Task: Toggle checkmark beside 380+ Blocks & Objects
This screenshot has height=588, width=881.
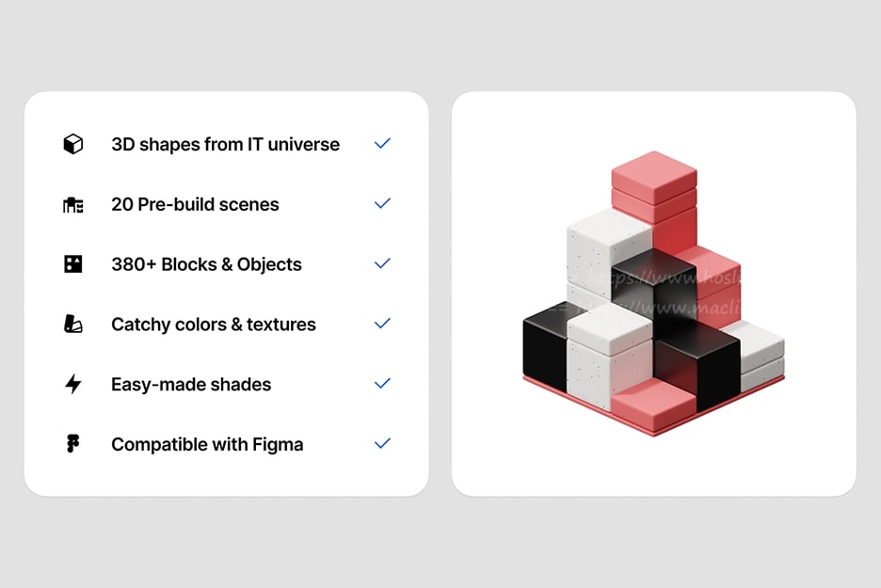Action: (x=382, y=263)
